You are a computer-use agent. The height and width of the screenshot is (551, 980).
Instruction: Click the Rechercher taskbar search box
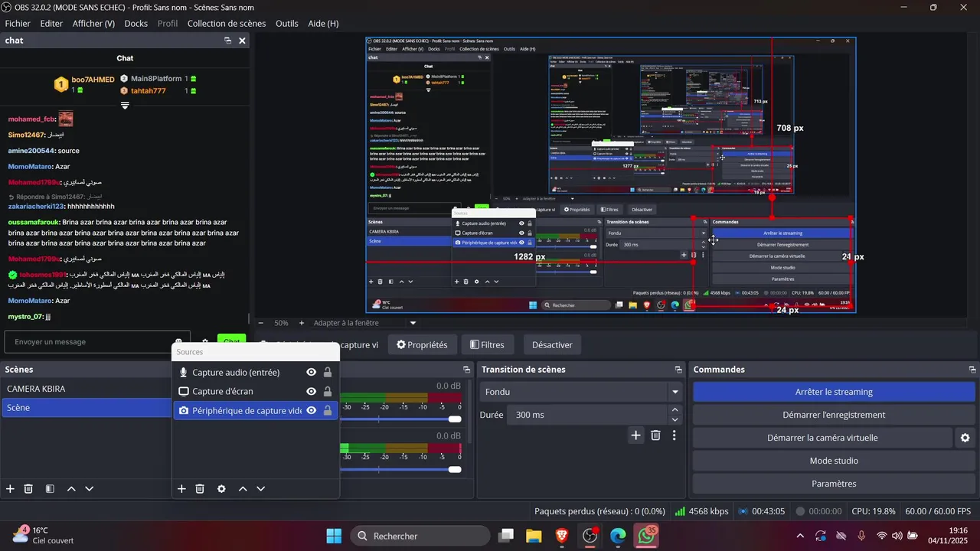(x=420, y=536)
